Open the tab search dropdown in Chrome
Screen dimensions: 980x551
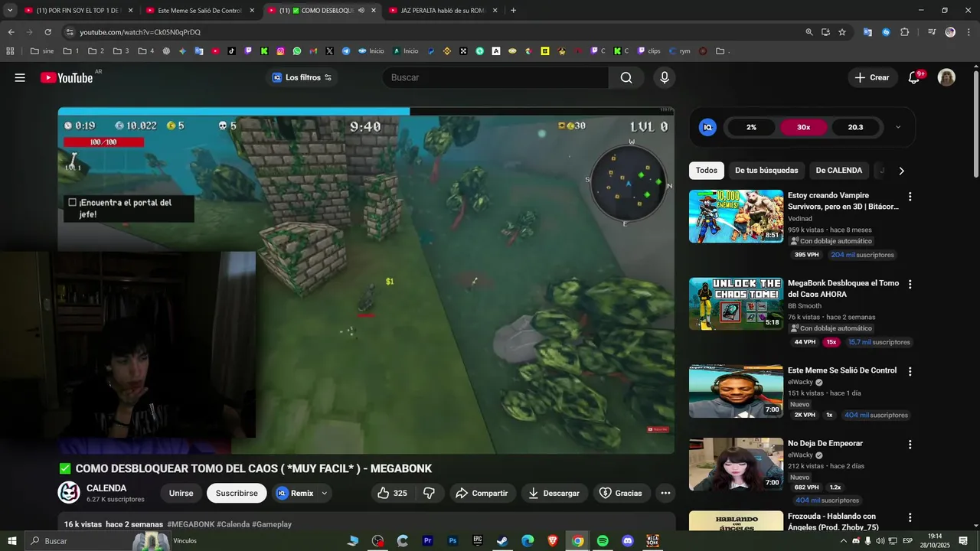coord(10,11)
